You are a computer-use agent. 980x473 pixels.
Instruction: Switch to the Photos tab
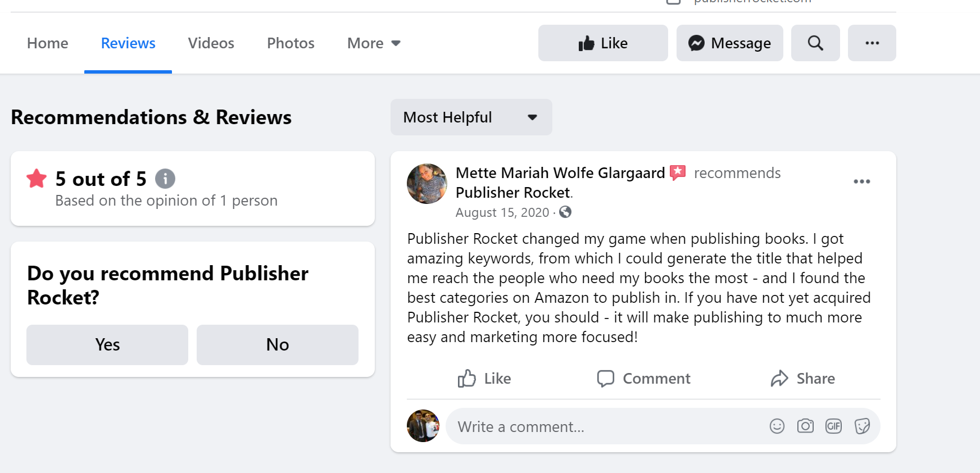(x=290, y=43)
